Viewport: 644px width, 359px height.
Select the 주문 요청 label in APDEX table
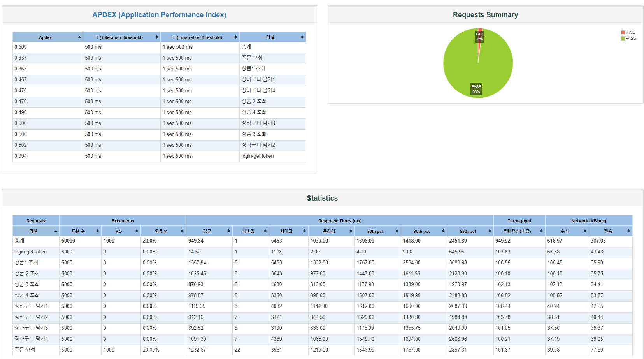coord(252,58)
